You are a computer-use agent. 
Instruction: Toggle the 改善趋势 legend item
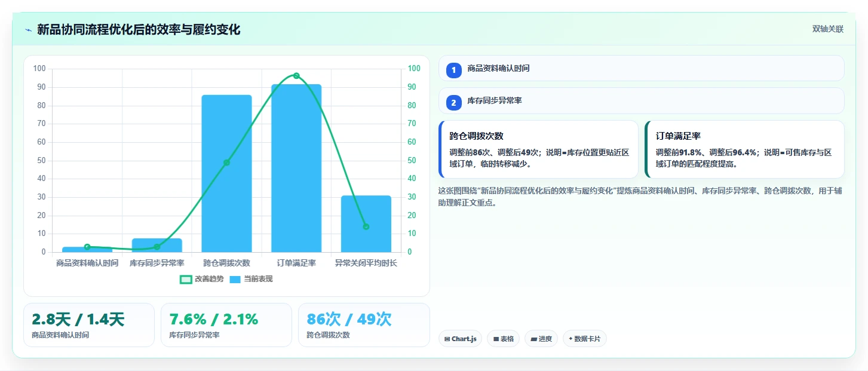coord(202,279)
